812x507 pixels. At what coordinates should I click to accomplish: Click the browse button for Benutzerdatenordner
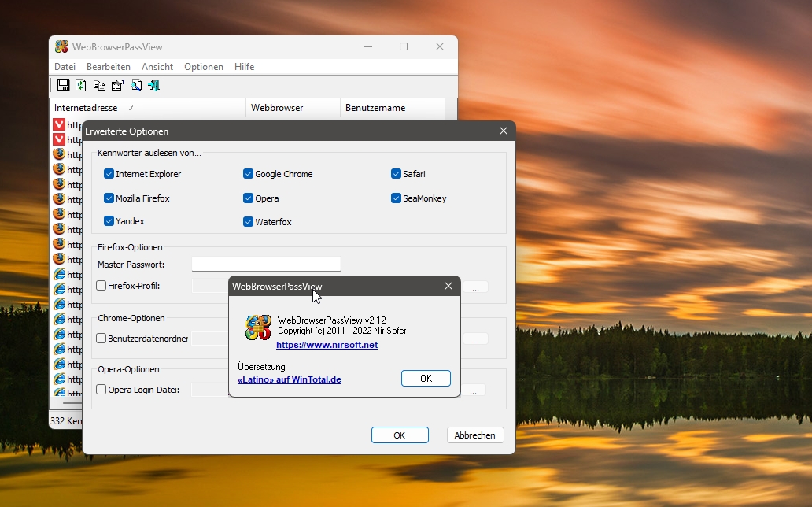(475, 339)
